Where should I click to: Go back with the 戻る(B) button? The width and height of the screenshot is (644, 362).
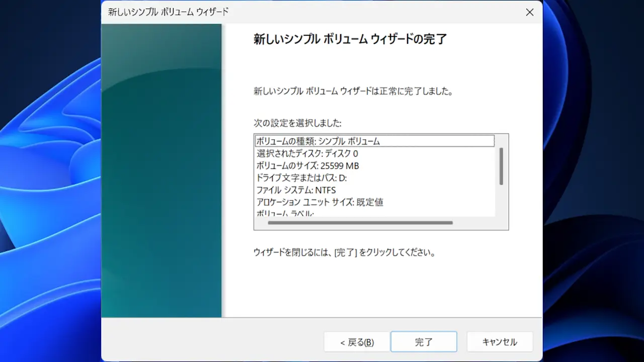click(x=357, y=342)
